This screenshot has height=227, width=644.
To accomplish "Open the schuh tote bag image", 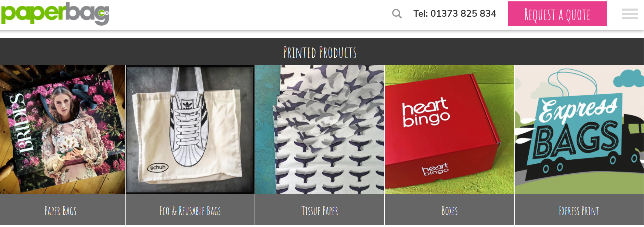I will 190,130.
